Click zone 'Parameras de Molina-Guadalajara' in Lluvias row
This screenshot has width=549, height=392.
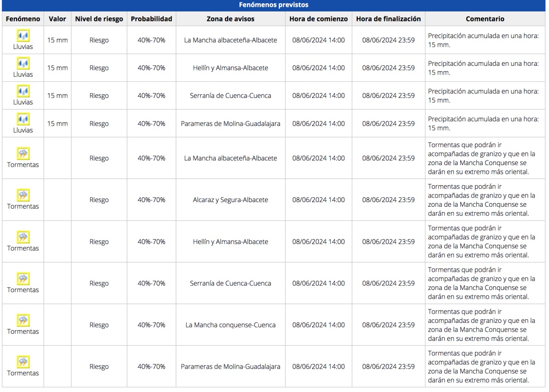(x=231, y=124)
